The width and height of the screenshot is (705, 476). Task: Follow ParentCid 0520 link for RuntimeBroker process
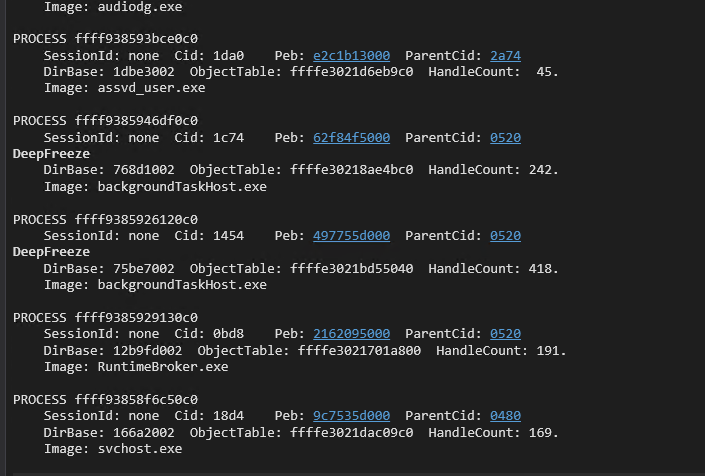[505, 333]
